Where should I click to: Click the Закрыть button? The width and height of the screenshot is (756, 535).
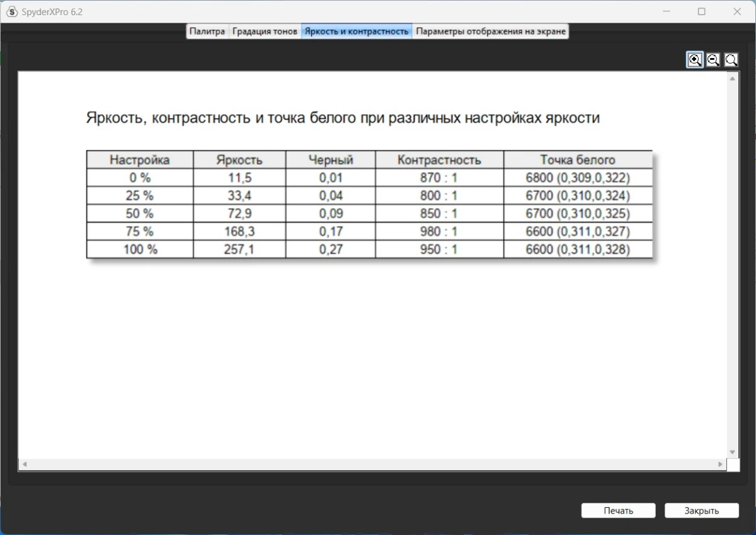coord(701,510)
